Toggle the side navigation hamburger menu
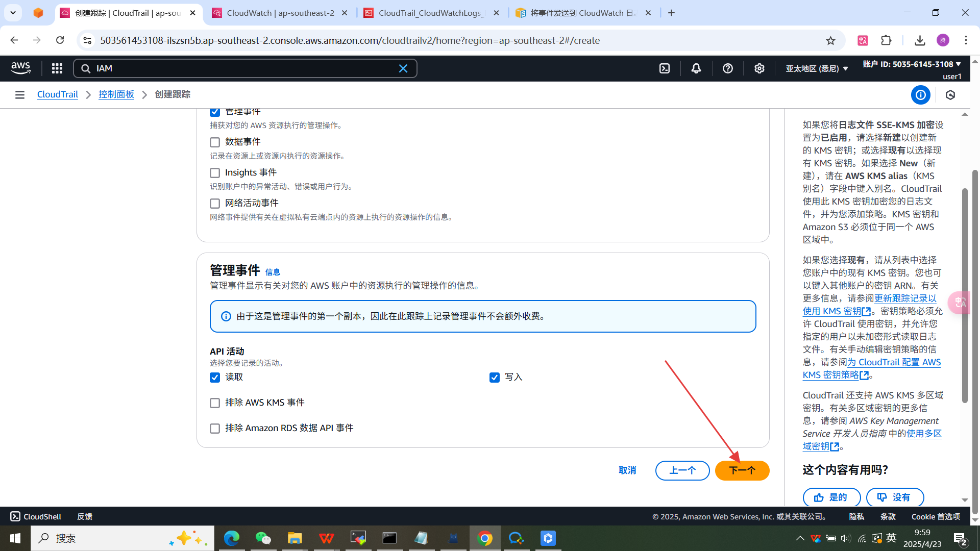The image size is (980, 551). 20,95
